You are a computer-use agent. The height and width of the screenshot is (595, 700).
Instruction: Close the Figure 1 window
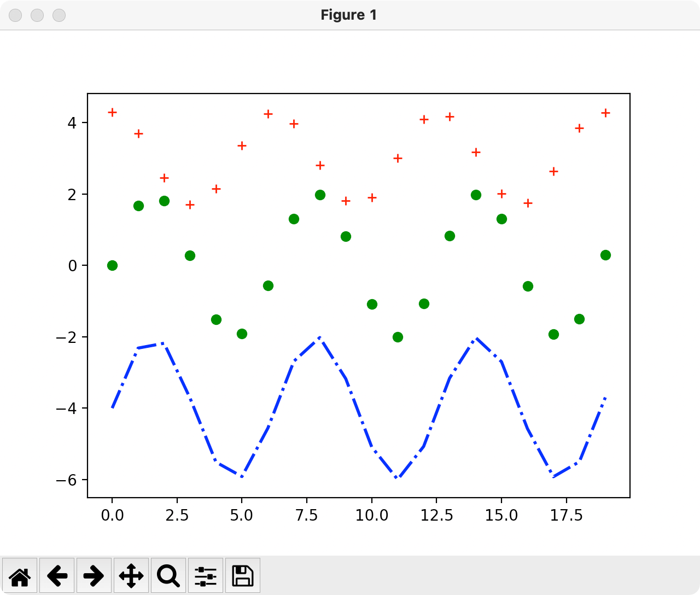[x=15, y=15]
